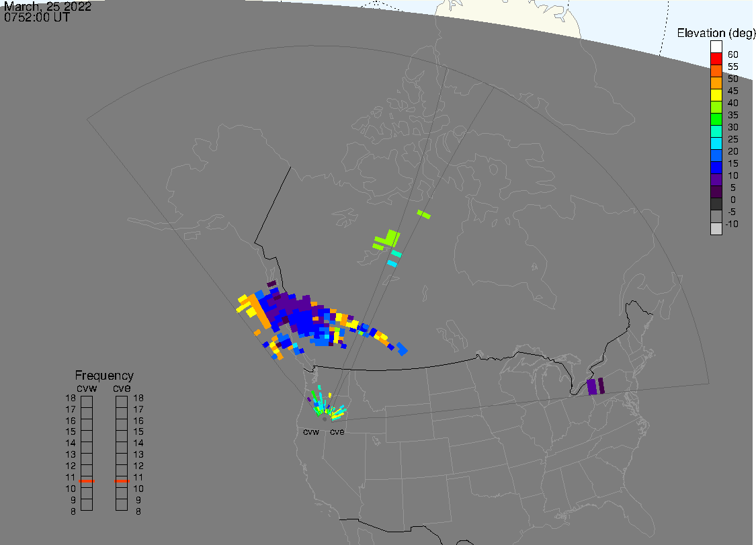This screenshot has width=756, height=545.
Task: Pick the teal 25-30 degree elevation swatch
Action: 716,131
